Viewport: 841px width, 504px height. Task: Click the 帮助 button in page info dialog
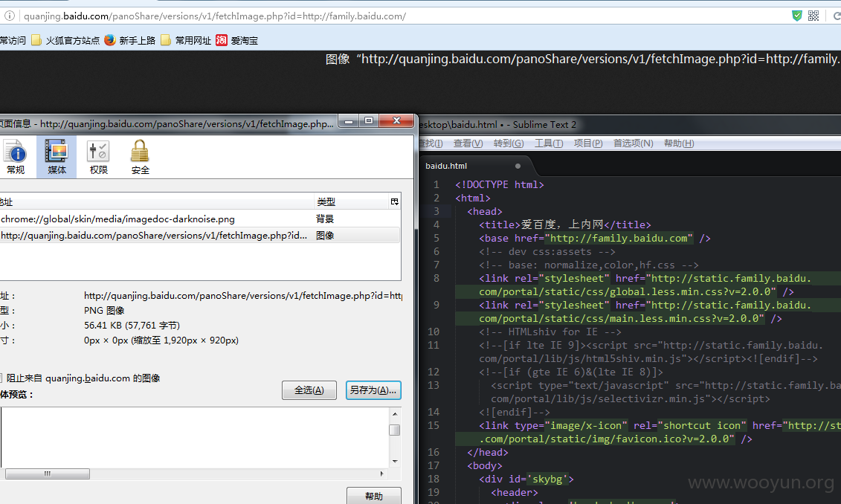click(x=374, y=496)
